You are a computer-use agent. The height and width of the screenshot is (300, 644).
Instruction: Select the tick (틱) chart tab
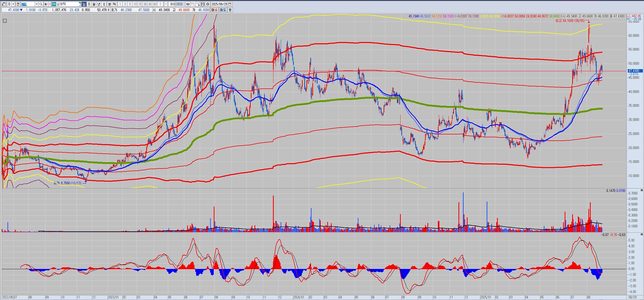(x=115, y=4)
